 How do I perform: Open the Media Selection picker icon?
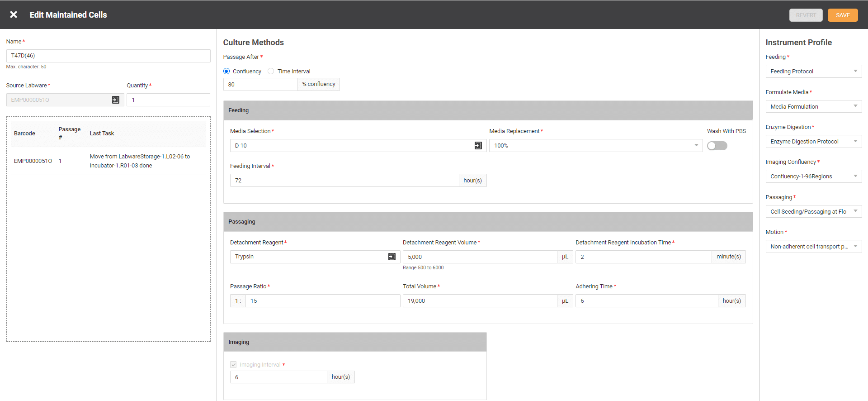tap(478, 146)
